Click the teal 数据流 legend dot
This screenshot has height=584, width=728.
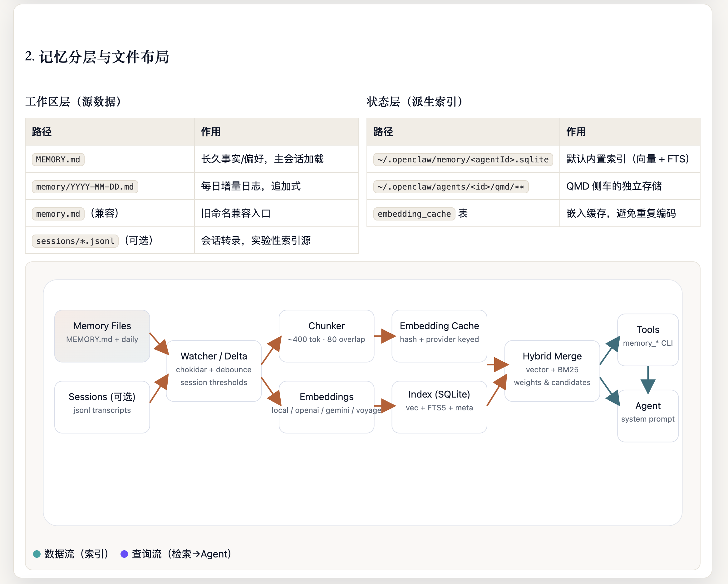pyautogui.click(x=37, y=554)
